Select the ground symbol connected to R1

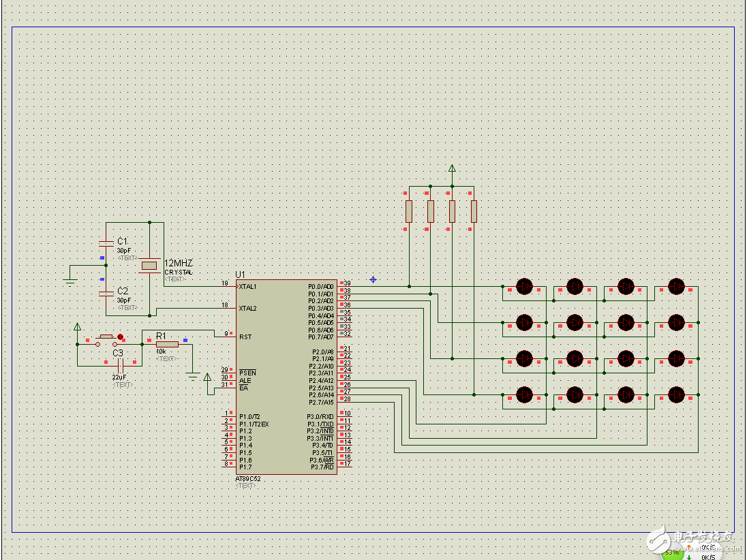[193, 377]
